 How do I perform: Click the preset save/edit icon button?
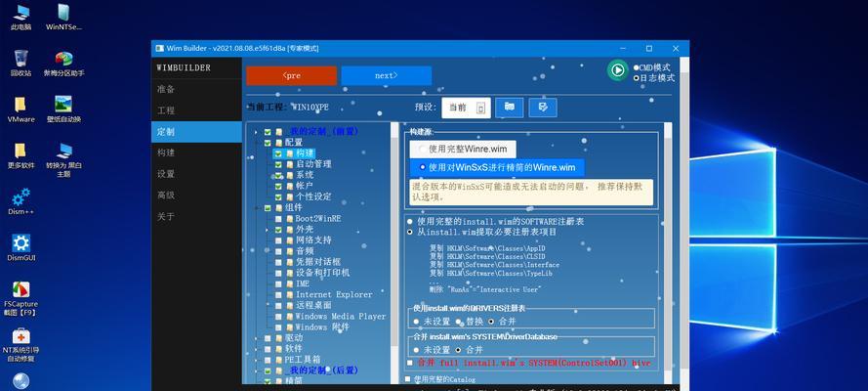point(543,108)
